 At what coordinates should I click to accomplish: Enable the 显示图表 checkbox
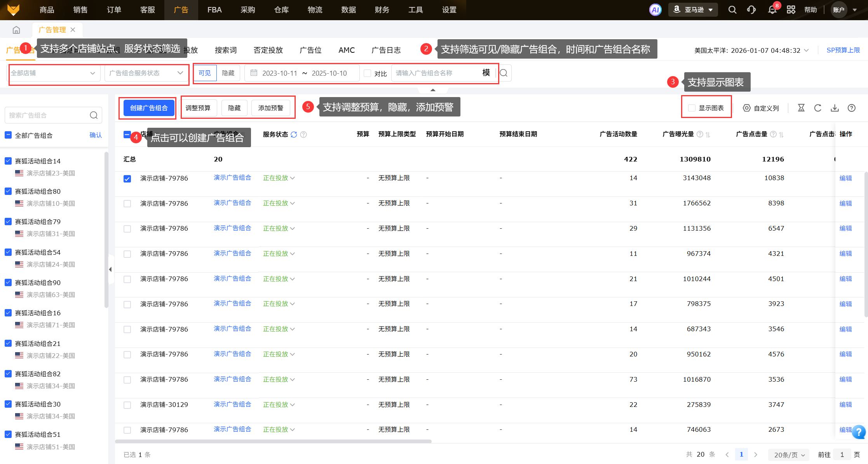pos(692,108)
